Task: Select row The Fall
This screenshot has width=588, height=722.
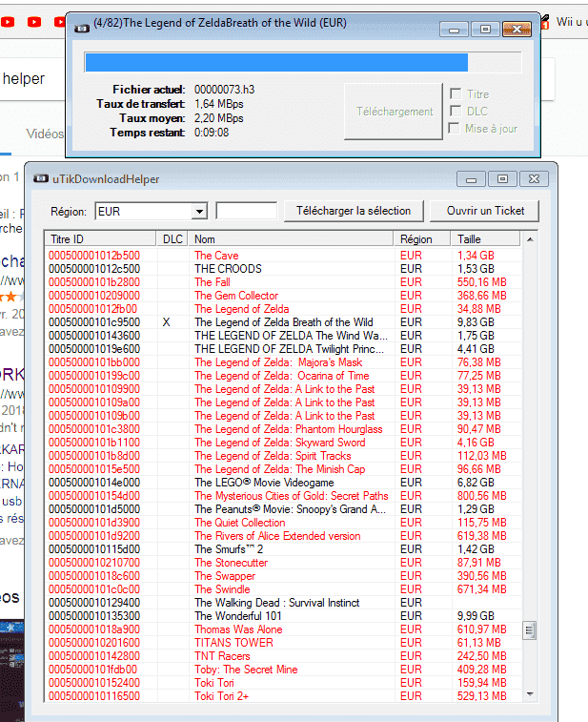Action: 283,281
